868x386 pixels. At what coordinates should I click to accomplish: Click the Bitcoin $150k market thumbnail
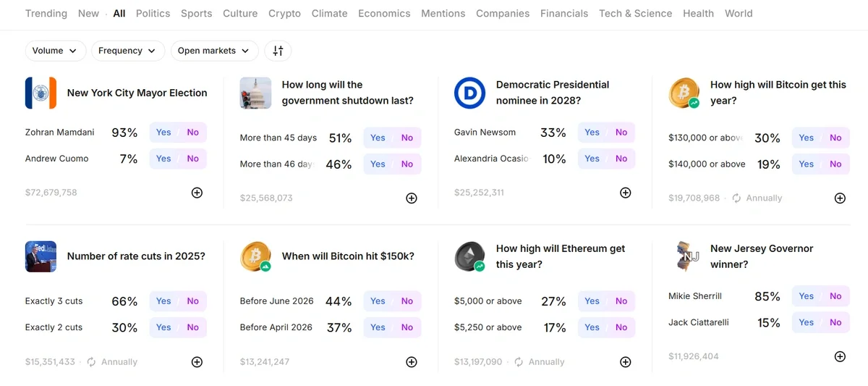coord(255,256)
